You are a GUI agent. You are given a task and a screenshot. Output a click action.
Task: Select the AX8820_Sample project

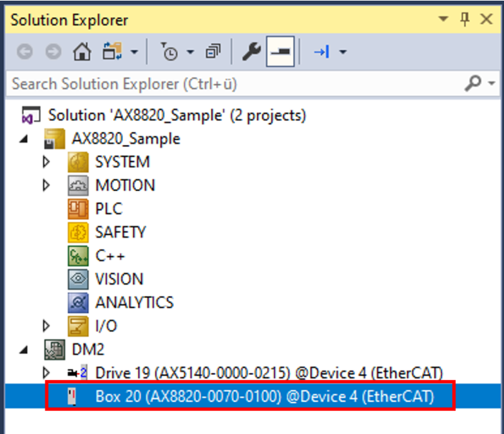pos(126,139)
